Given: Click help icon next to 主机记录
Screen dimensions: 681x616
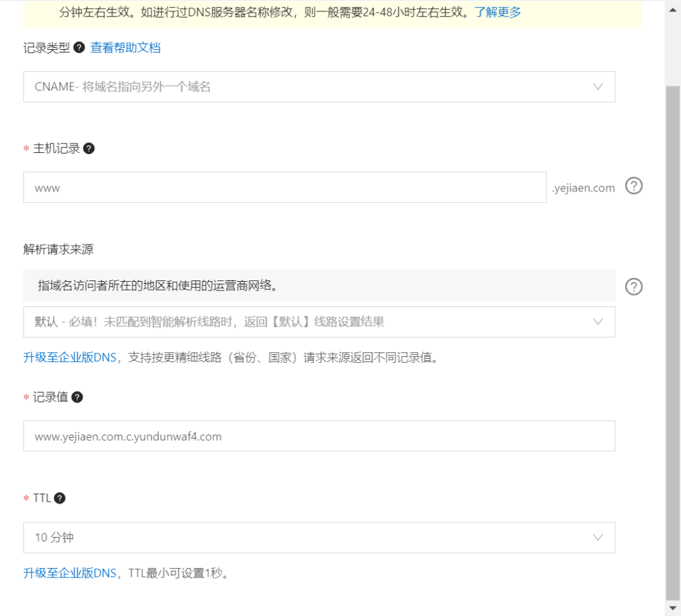Looking at the screenshot, I should pyautogui.click(x=89, y=148).
